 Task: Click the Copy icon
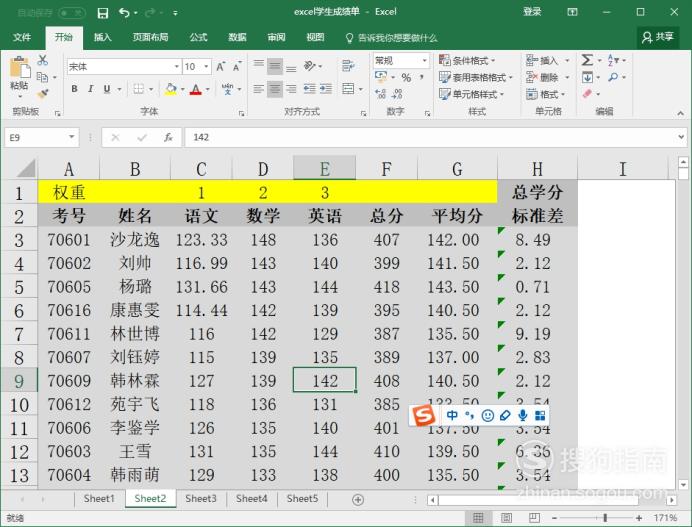[42, 77]
